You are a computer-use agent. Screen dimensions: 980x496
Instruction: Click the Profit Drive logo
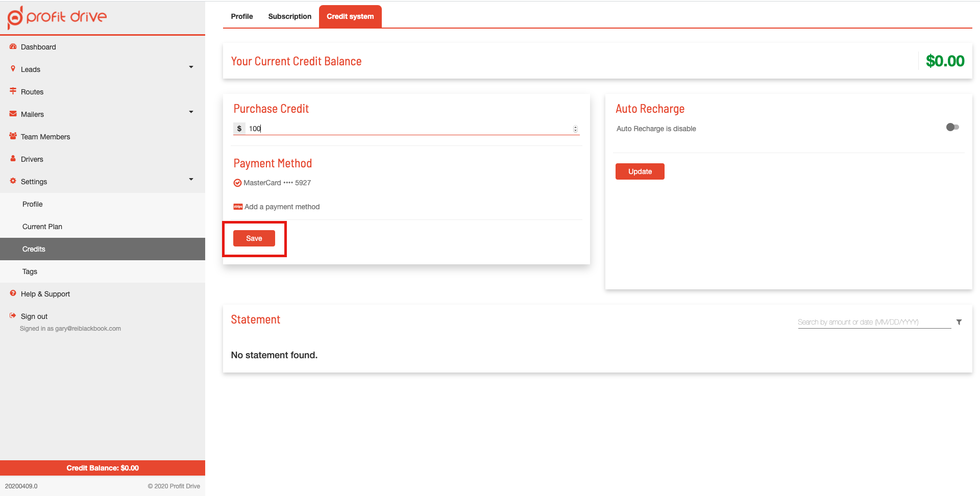pyautogui.click(x=57, y=17)
